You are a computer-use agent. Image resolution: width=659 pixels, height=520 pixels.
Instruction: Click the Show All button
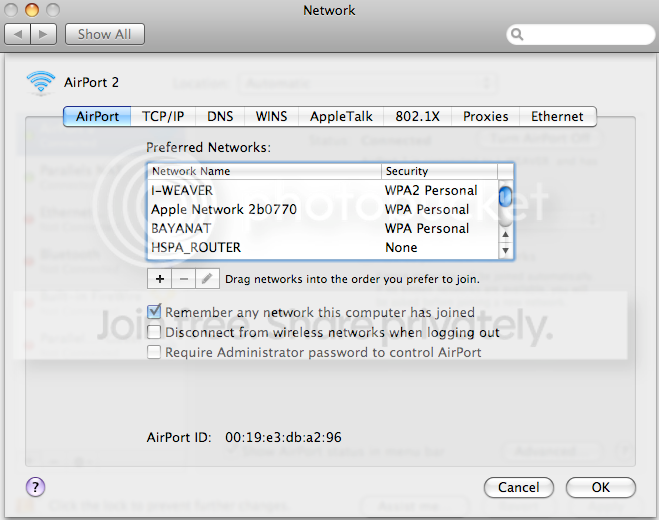coord(105,34)
